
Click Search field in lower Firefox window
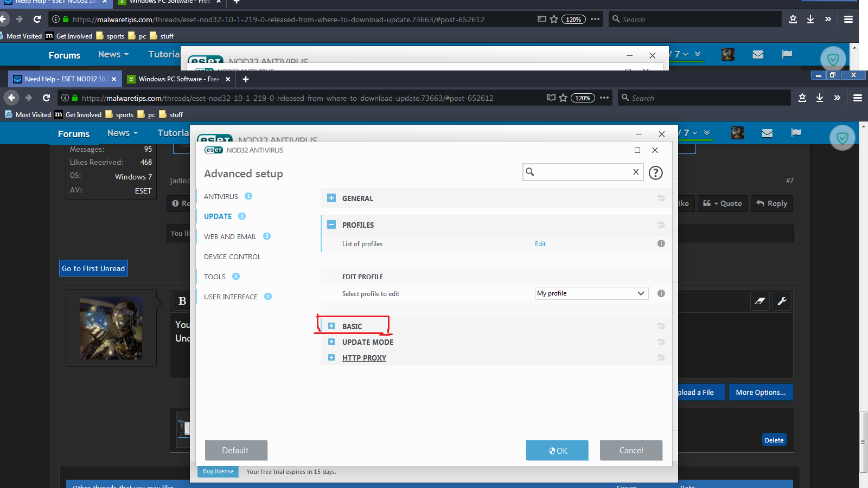[x=704, y=98]
